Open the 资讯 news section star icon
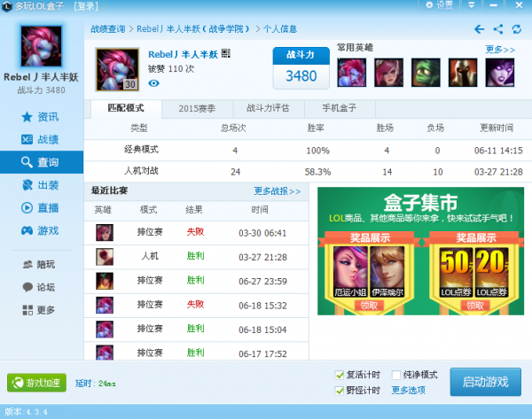This screenshot has height=419, width=532. pos(27,117)
